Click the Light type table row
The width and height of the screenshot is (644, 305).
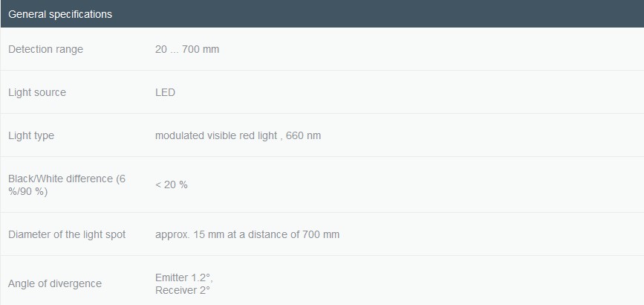pyautogui.click(x=322, y=135)
